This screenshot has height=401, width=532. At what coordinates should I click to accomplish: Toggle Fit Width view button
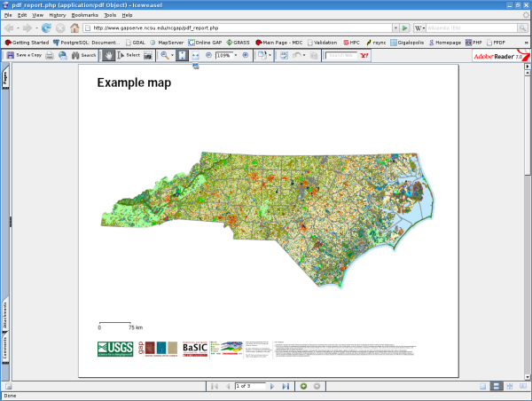coord(195,55)
